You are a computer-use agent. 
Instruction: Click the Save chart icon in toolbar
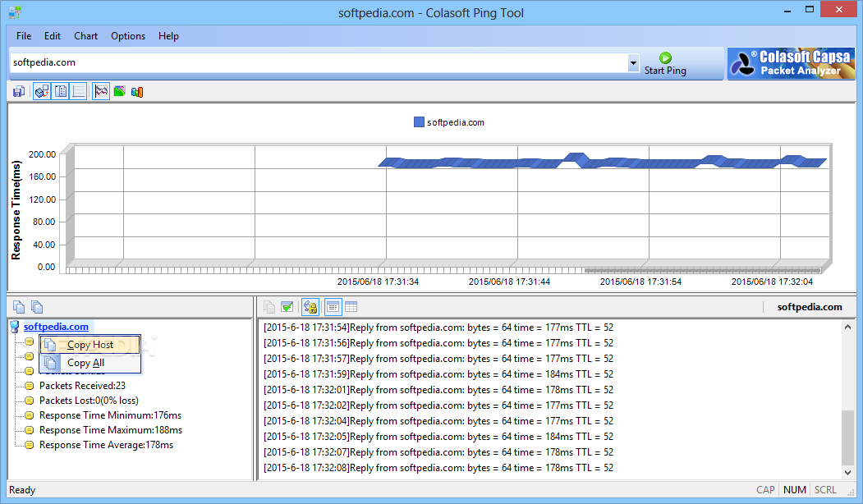coord(19,91)
